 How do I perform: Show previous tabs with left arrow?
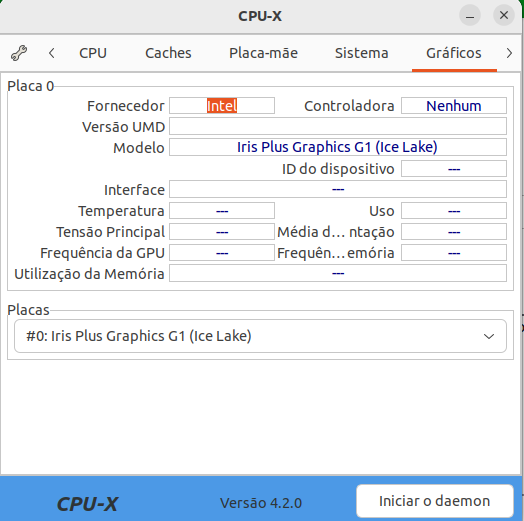click(51, 53)
